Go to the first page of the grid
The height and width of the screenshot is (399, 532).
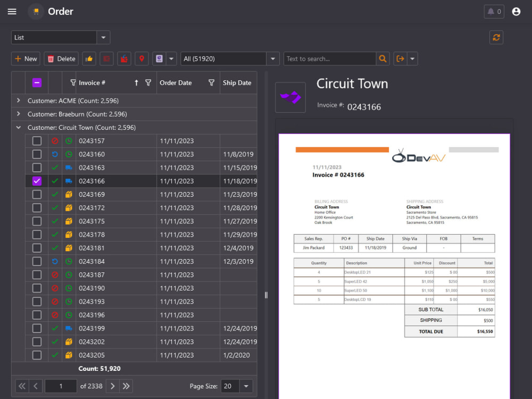pos(22,386)
